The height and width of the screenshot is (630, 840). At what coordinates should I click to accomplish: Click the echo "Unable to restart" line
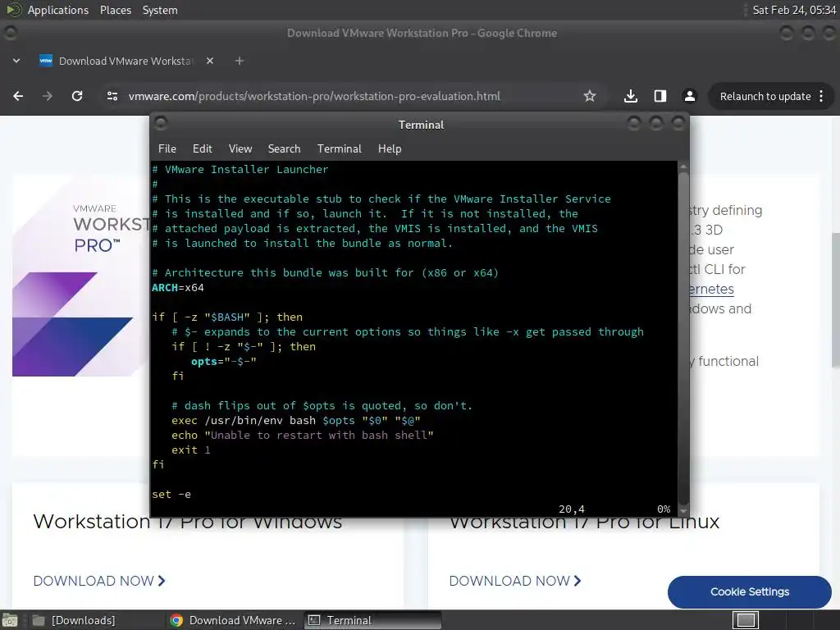pos(302,435)
